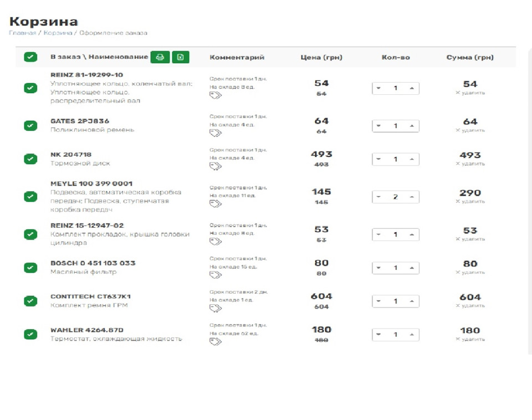Screen dimensions: 532x420
Task: Delete MEYLE 100 399 0001 via удалить
Action: tap(470, 201)
